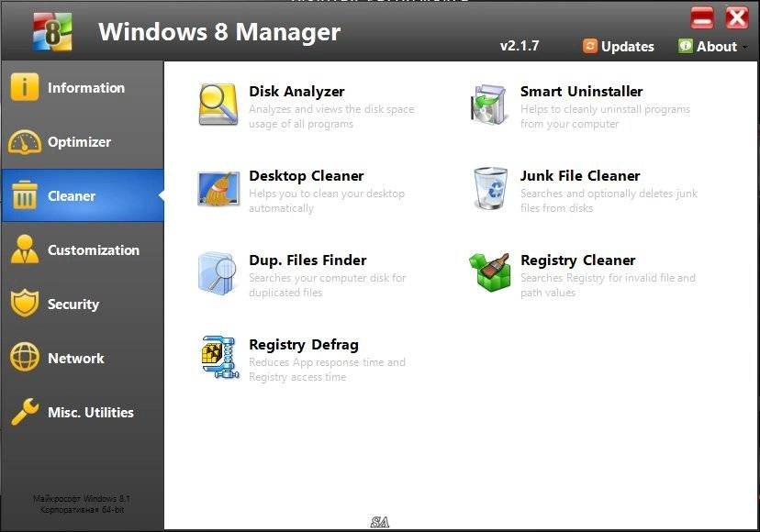
Task: Select the Cleaner tab label
Action: (x=72, y=195)
